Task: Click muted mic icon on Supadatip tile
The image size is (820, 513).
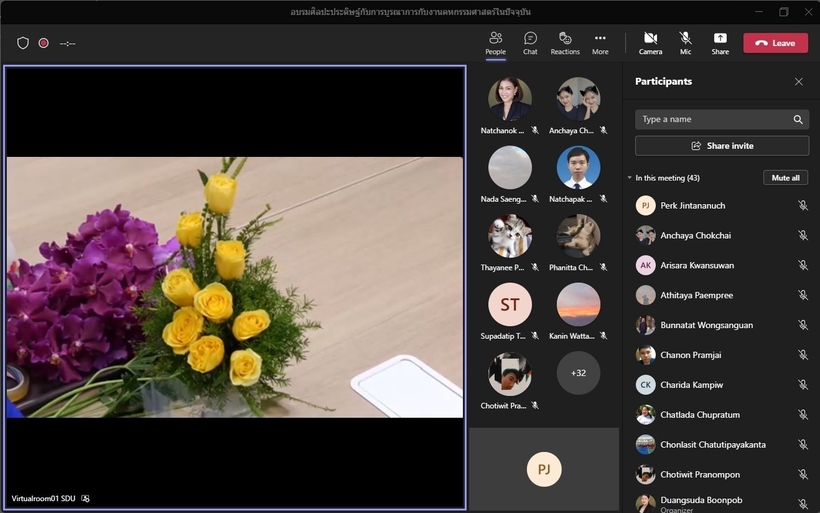Action: pyautogui.click(x=534, y=336)
